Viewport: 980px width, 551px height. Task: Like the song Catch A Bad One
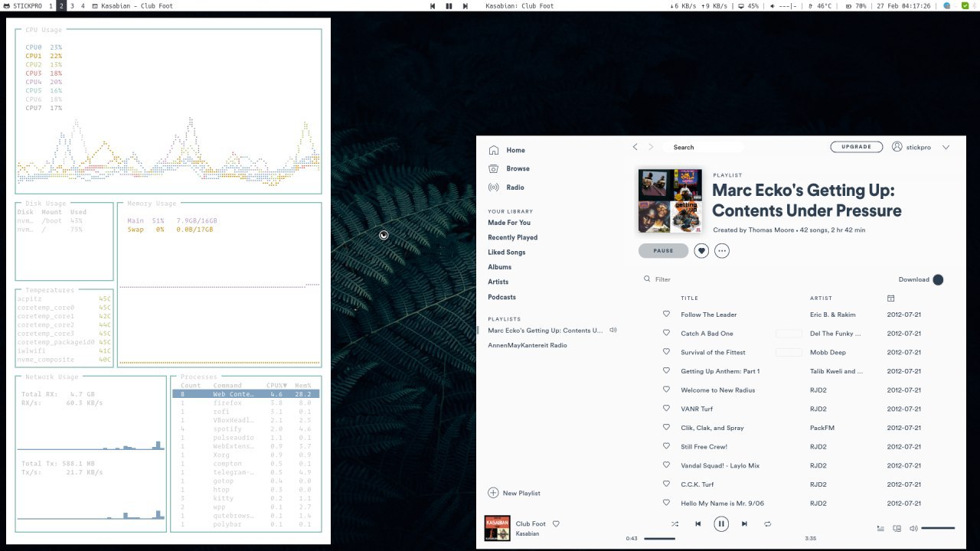click(x=666, y=333)
